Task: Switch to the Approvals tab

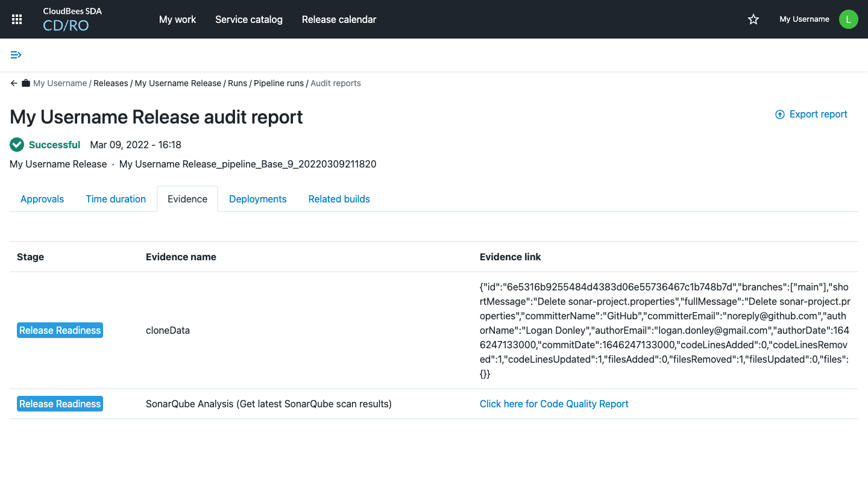Action: tap(42, 198)
